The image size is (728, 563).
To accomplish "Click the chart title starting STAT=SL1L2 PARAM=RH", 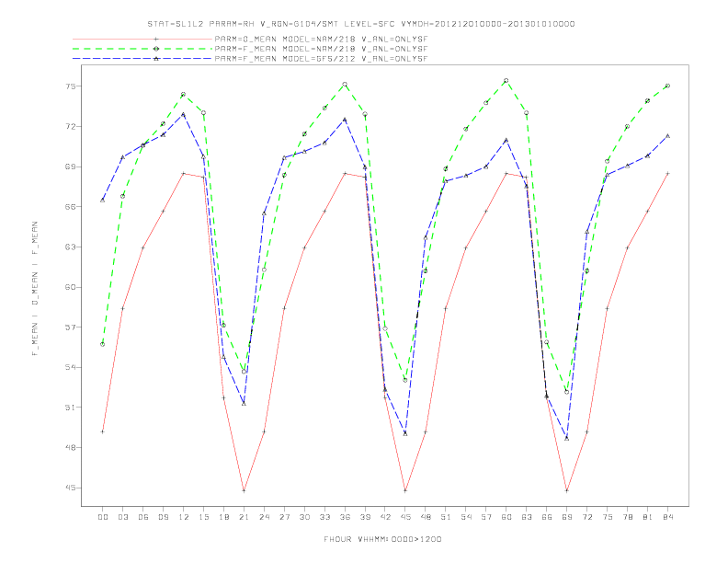I will coord(361,24).
